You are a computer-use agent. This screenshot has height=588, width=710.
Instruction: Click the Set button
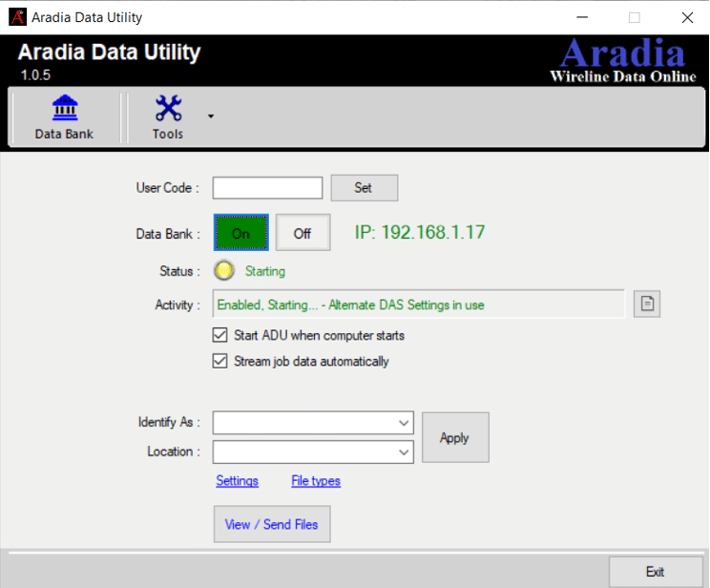point(365,188)
